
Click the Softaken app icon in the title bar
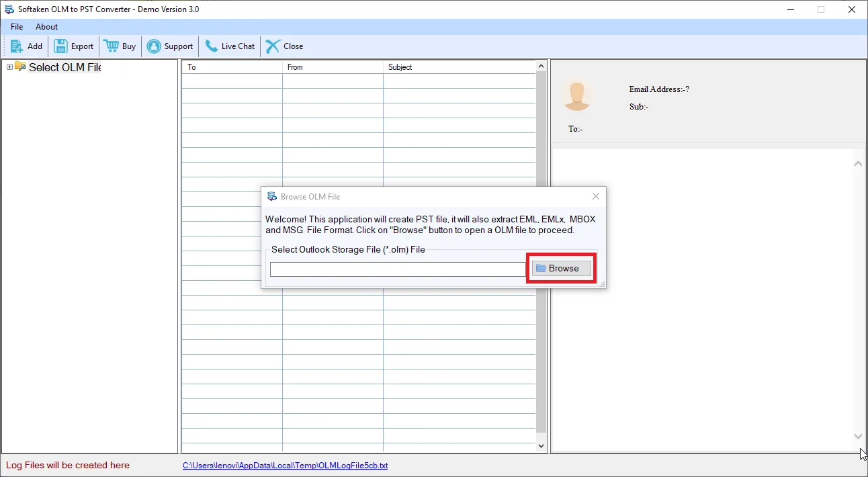(9, 9)
